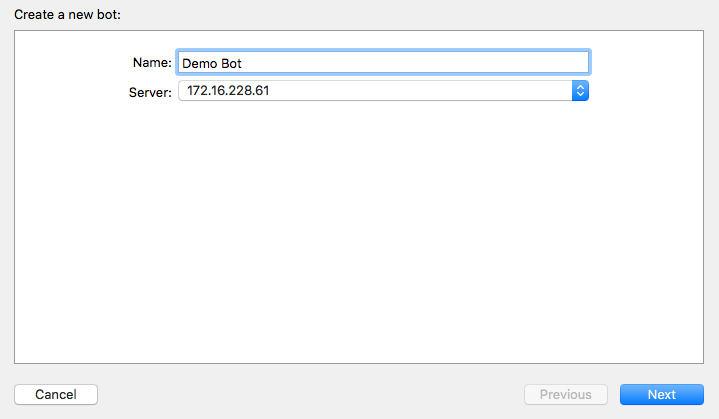Viewport: 719px width, 419px height.
Task: Go back using the Previous button
Action: click(x=565, y=395)
